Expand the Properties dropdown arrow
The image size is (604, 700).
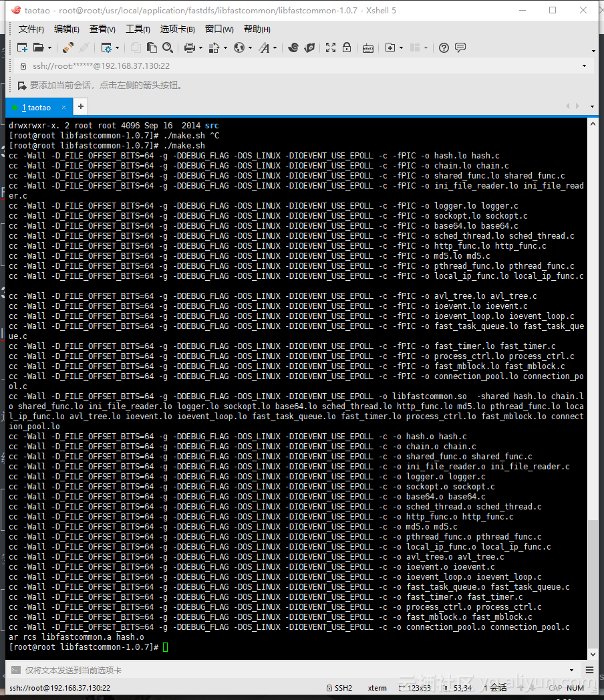[118, 47]
